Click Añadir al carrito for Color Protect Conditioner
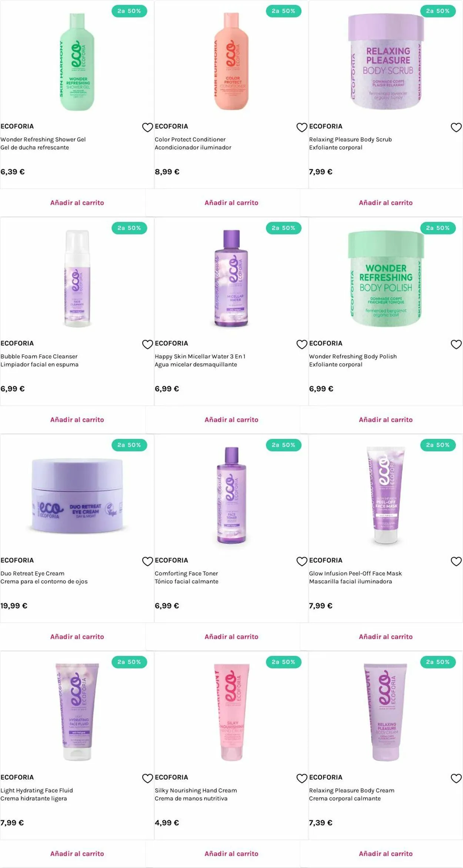The width and height of the screenshot is (463, 868). [231, 203]
